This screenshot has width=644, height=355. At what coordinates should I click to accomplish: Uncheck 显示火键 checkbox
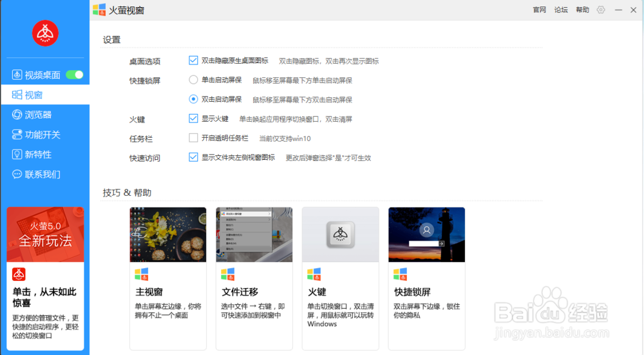(x=193, y=119)
